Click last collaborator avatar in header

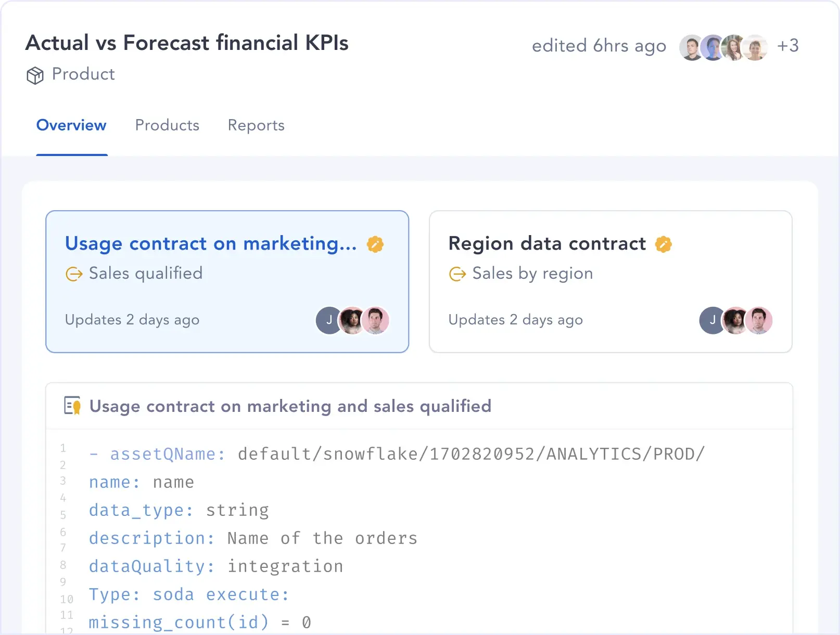click(x=755, y=48)
